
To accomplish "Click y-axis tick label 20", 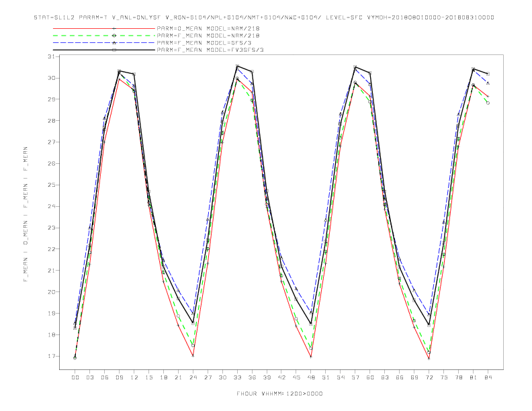I will [51, 291].
